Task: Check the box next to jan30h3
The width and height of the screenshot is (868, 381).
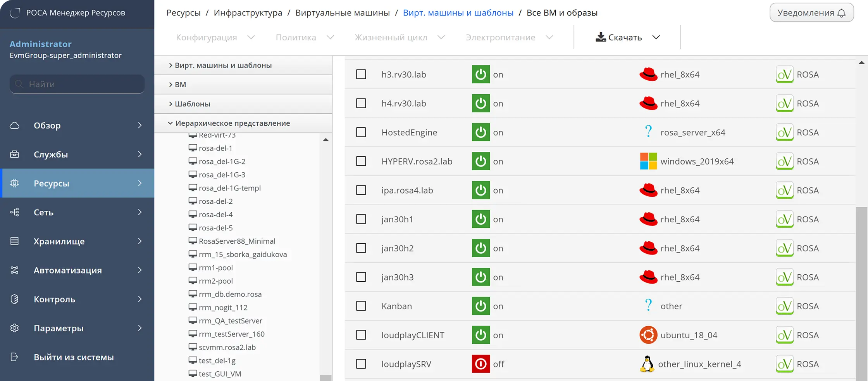Action: [361, 277]
